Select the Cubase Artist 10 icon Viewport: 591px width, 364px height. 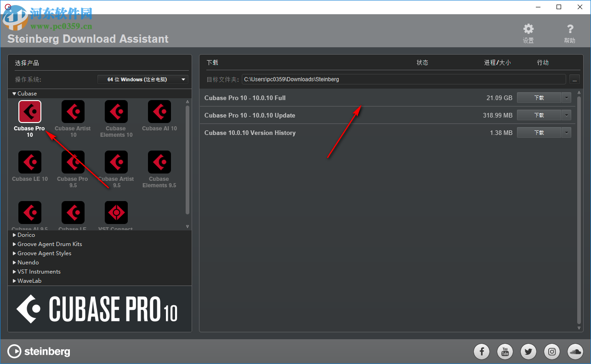(73, 111)
